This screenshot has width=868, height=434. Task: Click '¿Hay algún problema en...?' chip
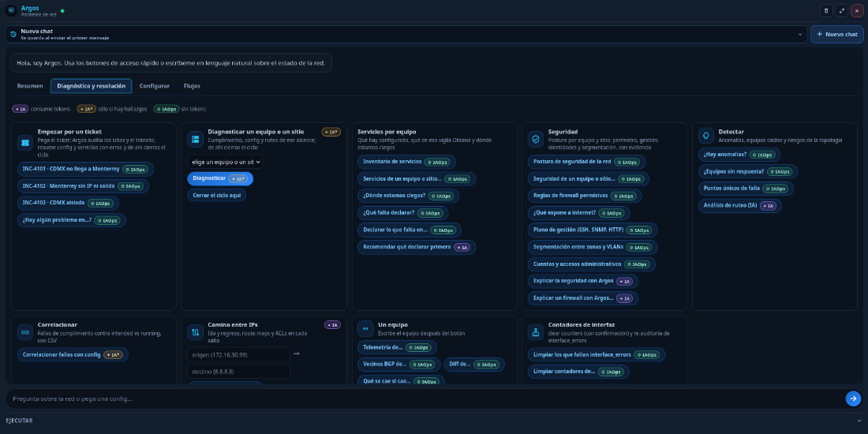coord(71,220)
